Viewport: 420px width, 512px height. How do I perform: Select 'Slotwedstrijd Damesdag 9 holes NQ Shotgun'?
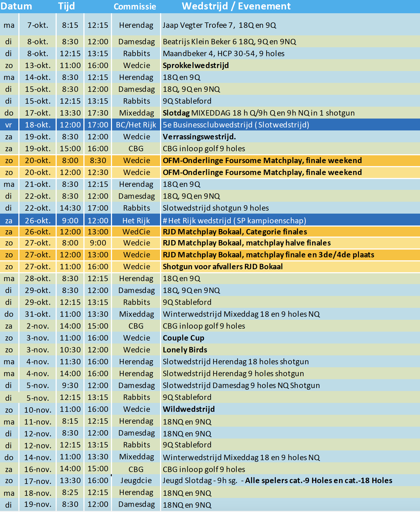pos(241,385)
